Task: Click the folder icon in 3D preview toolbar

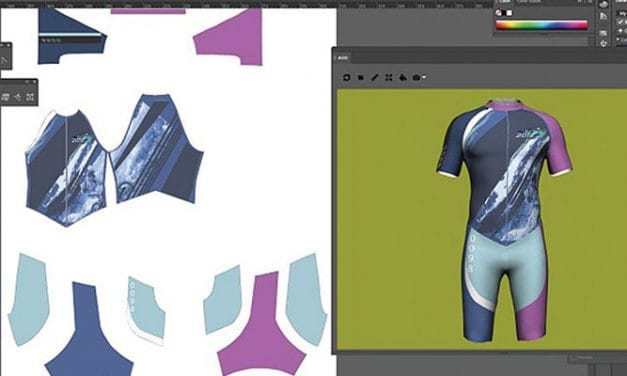Action: pyautogui.click(x=360, y=77)
